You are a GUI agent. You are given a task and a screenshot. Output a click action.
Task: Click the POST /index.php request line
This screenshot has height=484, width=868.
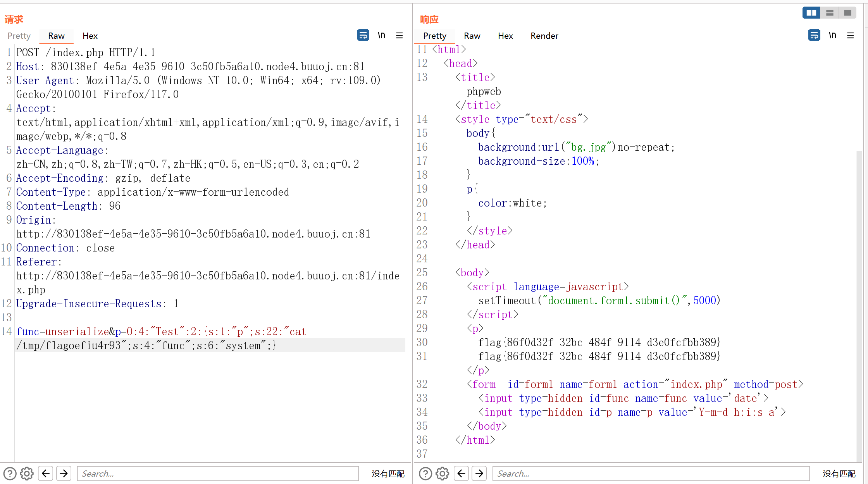pyautogui.click(x=86, y=52)
